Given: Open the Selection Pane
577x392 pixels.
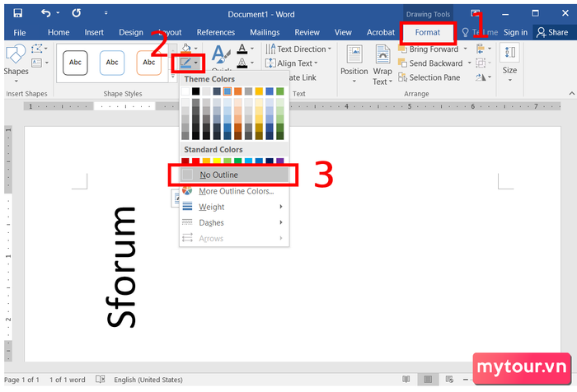Looking at the screenshot, I should (x=429, y=77).
